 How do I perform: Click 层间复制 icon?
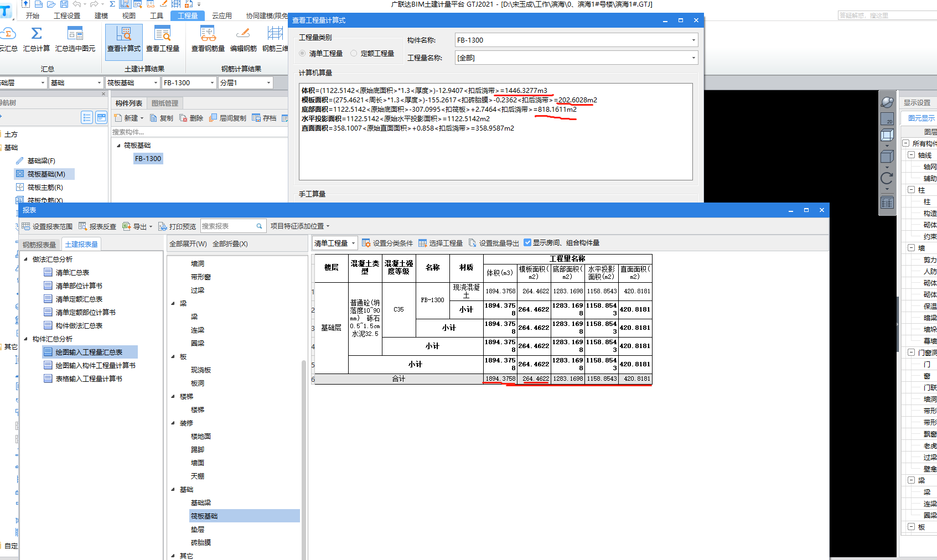click(x=213, y=118)
